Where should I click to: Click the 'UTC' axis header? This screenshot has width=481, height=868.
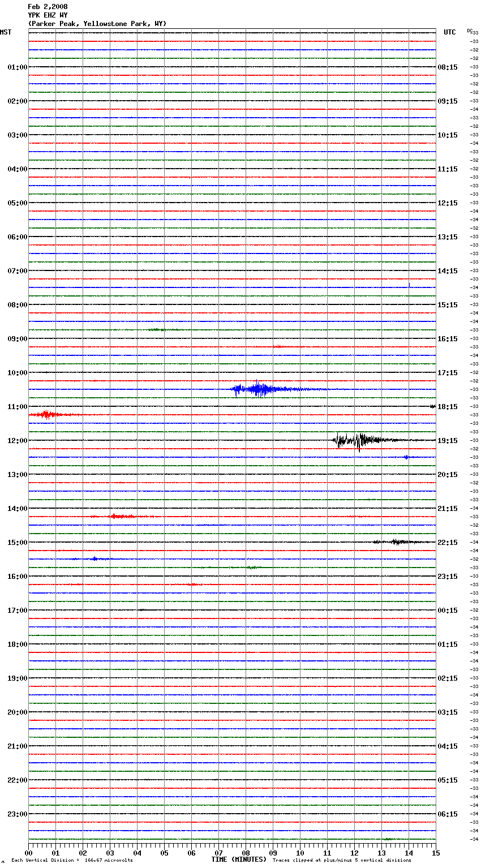click(x=450, y=32)
